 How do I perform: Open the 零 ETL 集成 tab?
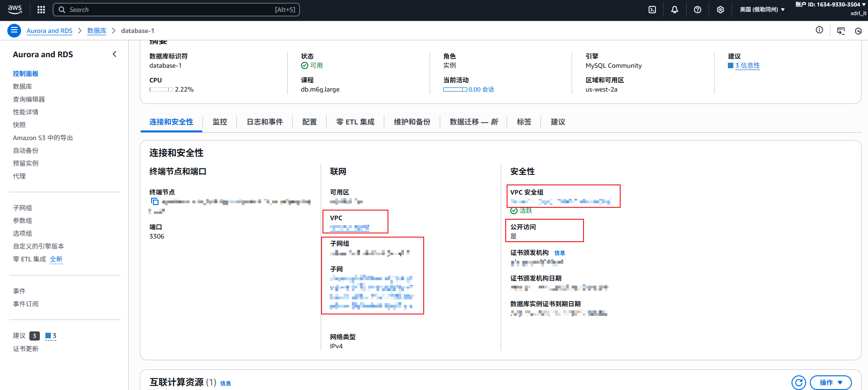tap(355, 122)
